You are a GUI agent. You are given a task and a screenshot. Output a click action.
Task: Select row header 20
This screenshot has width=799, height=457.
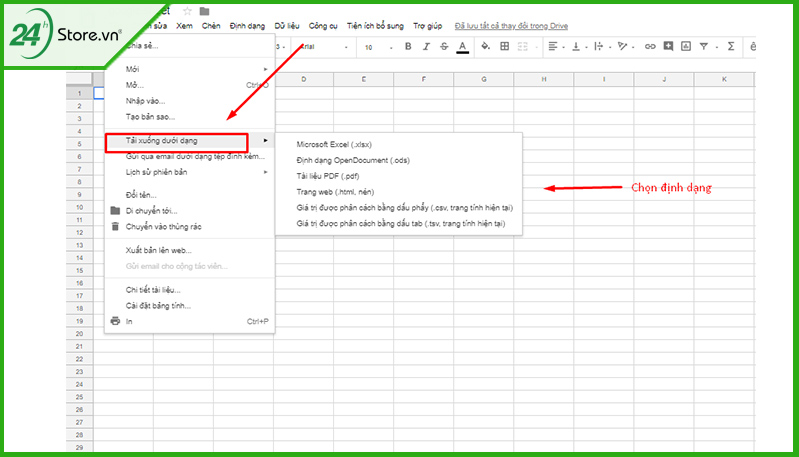click(x=79, y=334)
